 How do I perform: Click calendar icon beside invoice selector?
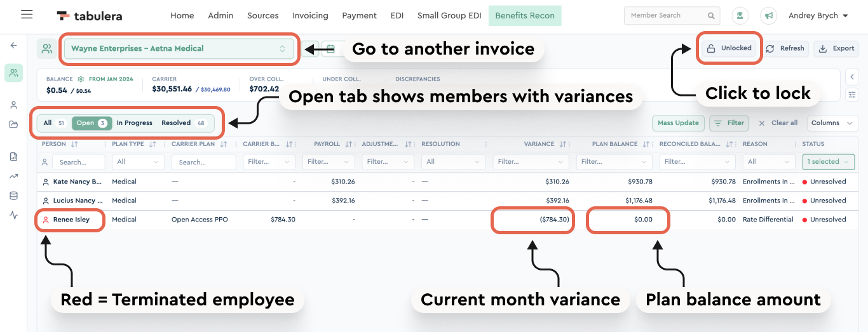(x=329, y=48)
